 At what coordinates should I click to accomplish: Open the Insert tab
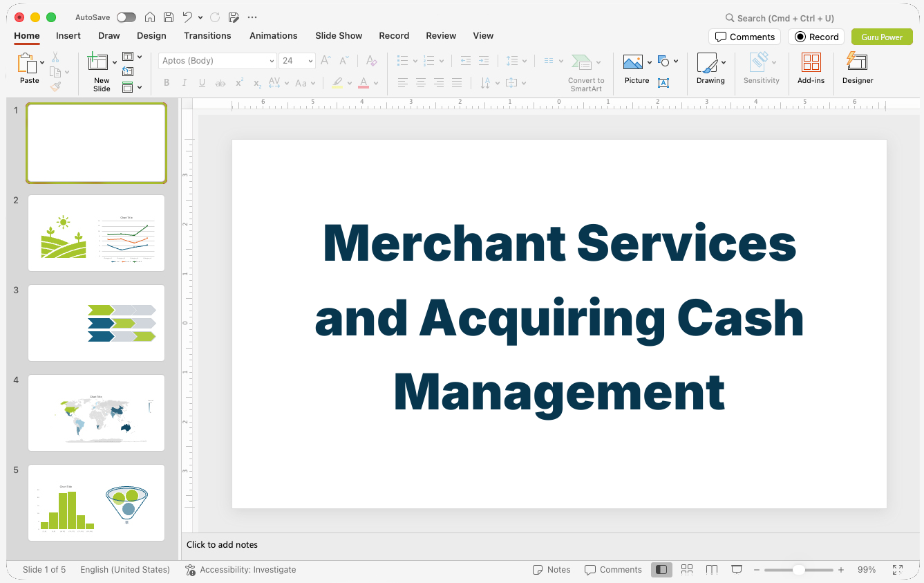68,36
